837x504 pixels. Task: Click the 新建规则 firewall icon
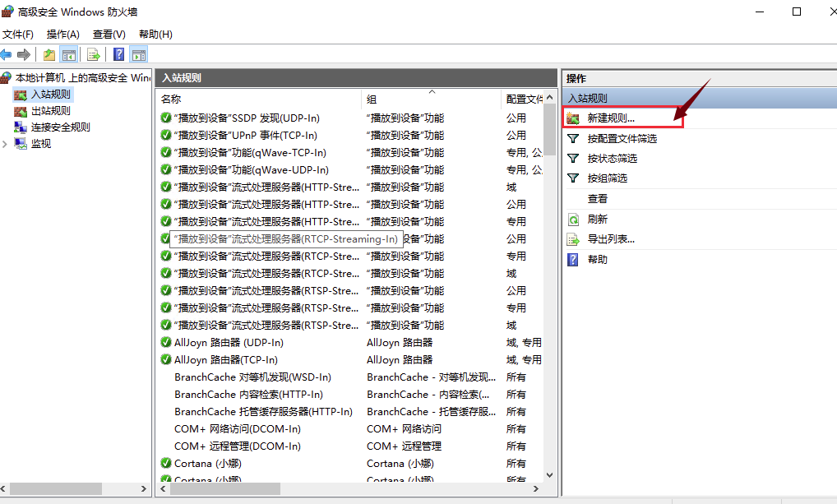pyautogui.click(x=573, y=118)
